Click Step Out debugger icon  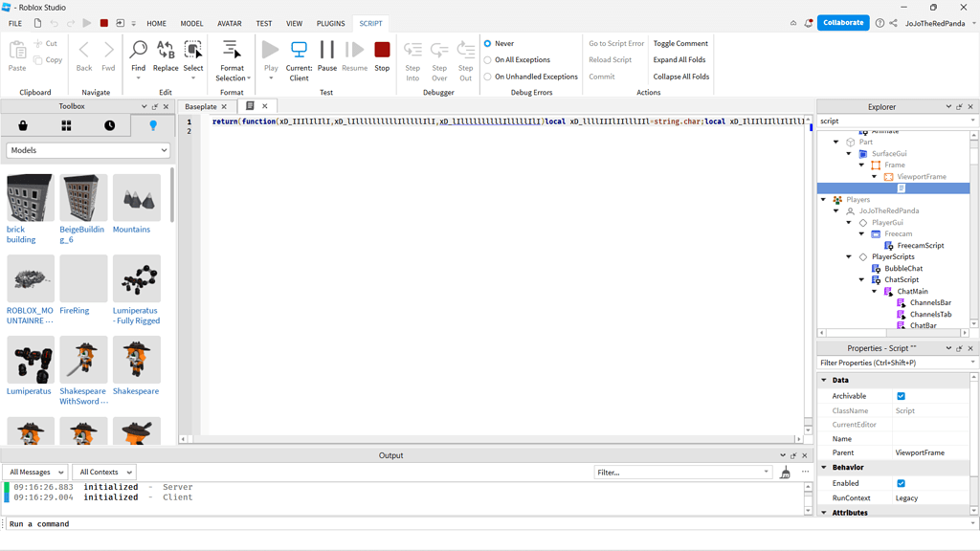click(466, 50)
